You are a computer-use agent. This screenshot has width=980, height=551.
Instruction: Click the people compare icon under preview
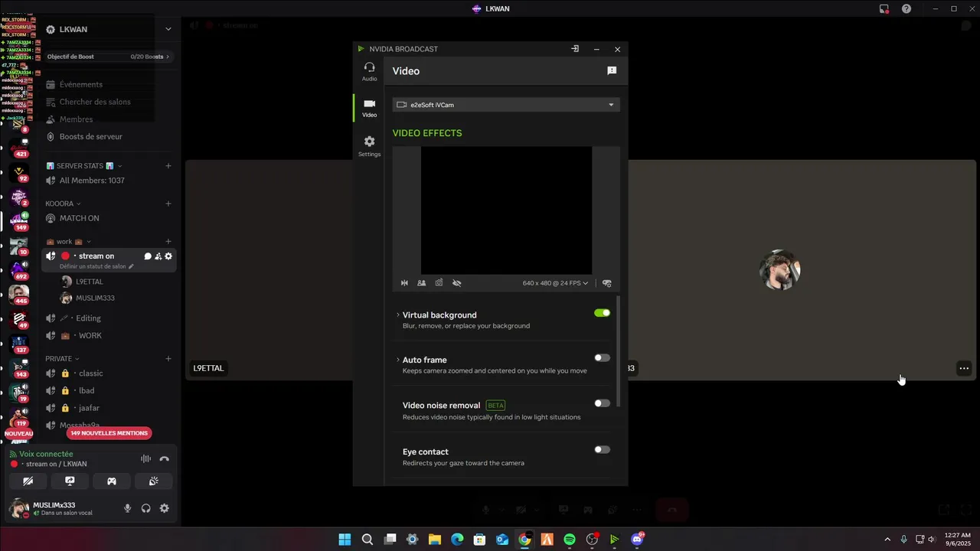tap(421, 283)
